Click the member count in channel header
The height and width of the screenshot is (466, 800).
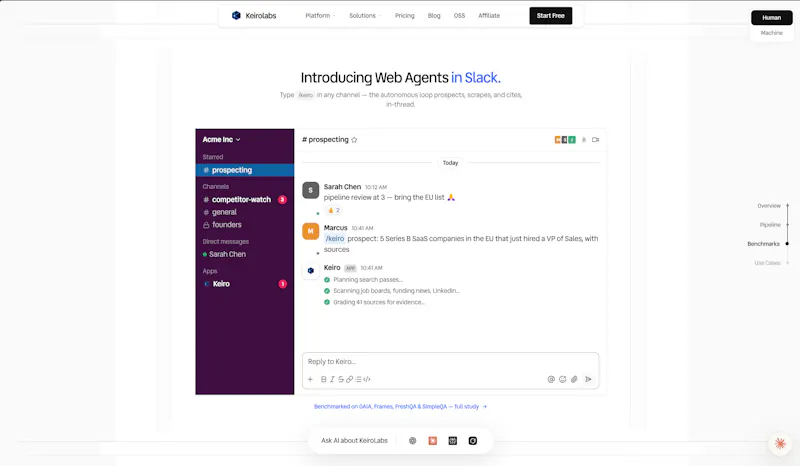pyautogui.click(x=584, y=140)
